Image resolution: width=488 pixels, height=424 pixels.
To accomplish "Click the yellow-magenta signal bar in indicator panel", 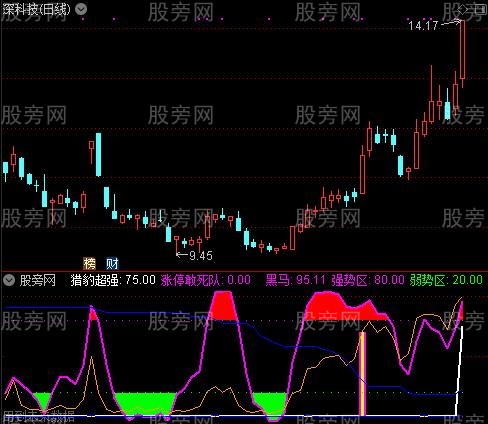I will tap(362, 374).
